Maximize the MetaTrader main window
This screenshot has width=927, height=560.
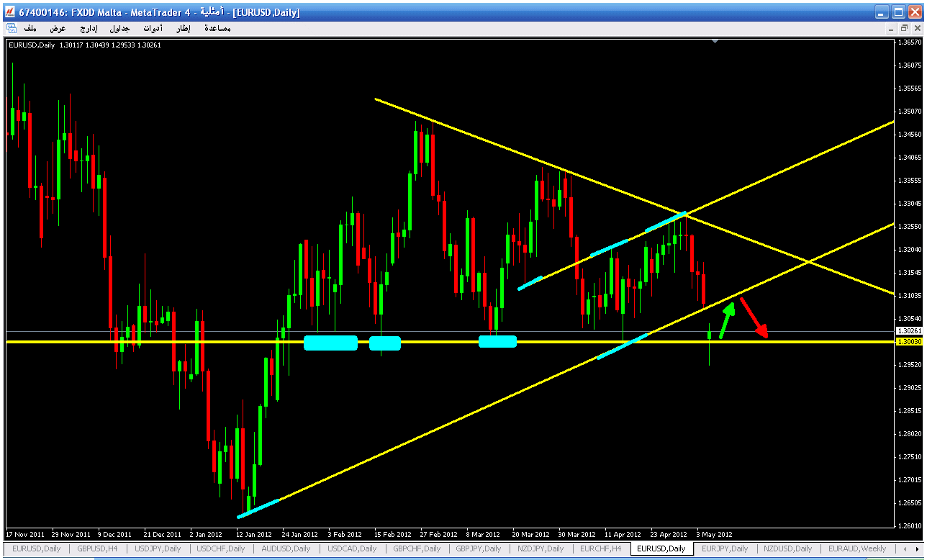pos(898,12)
